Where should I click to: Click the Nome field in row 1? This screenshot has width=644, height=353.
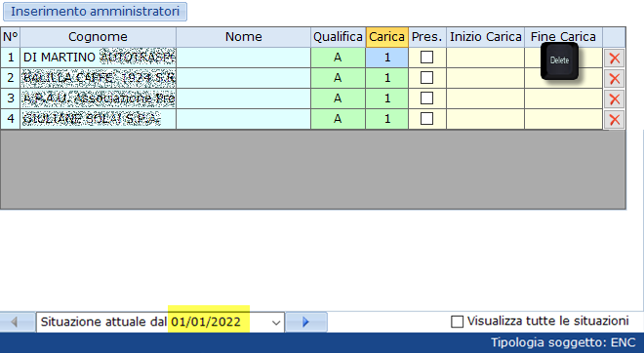point(244,58)
